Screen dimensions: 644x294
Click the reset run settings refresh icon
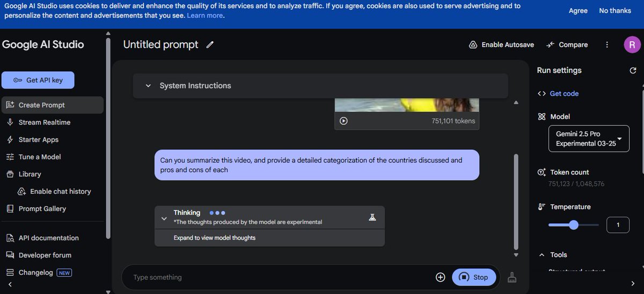633,70
